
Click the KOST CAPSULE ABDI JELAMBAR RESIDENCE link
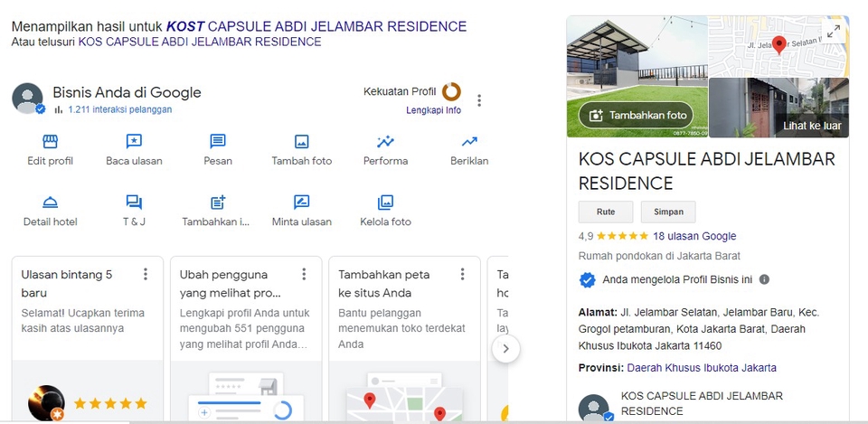click(x=316, y=26)
